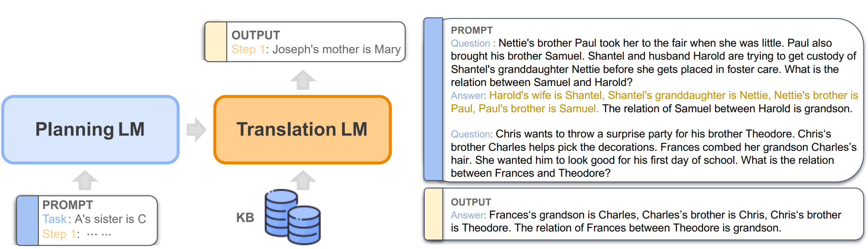Click the yellow bar of the Step 1 OUTPUT card
Screen dimensions: 868x249
[x=216, y=42]
